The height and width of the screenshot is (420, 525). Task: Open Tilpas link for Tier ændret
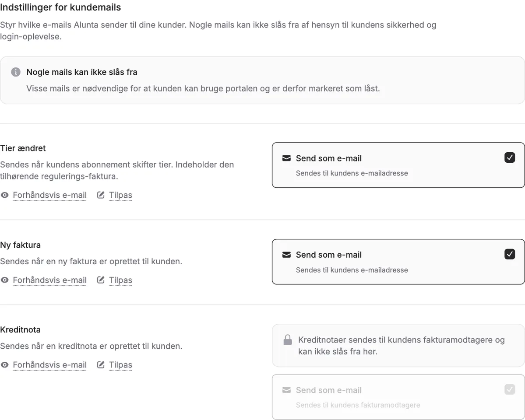point(120,195)
